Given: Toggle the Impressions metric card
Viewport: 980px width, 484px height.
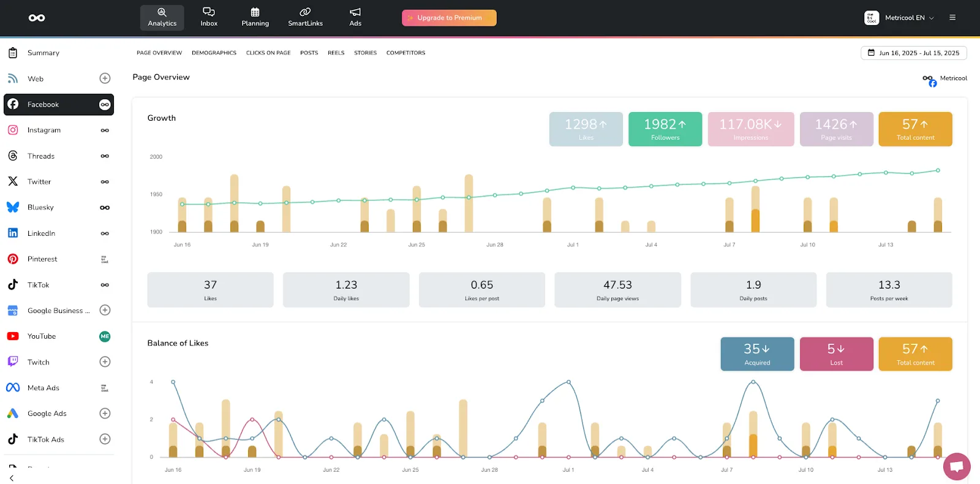Looking at the screenshot, I should (x=750, y=129).
